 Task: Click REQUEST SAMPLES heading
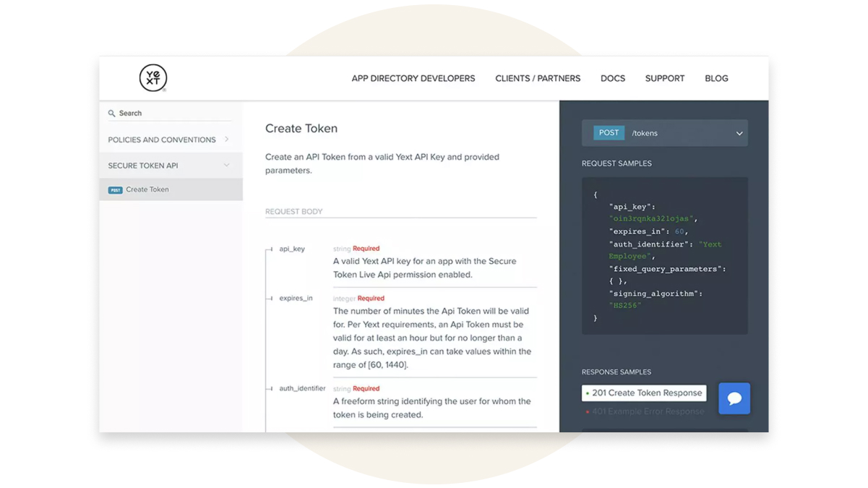pyautogui.click(x=616, y=163)
